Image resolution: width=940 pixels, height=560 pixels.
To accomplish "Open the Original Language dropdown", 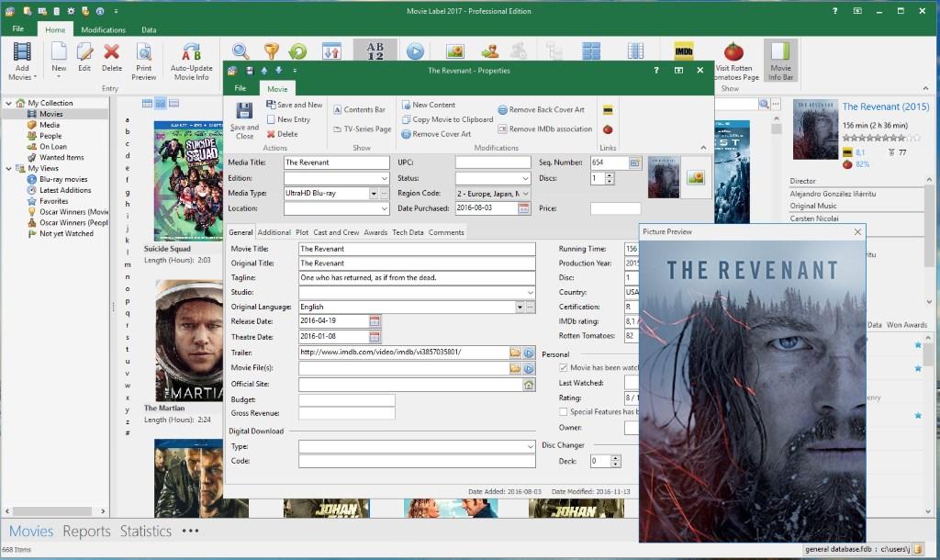I will pyautogui.click(x=520, y=307).
